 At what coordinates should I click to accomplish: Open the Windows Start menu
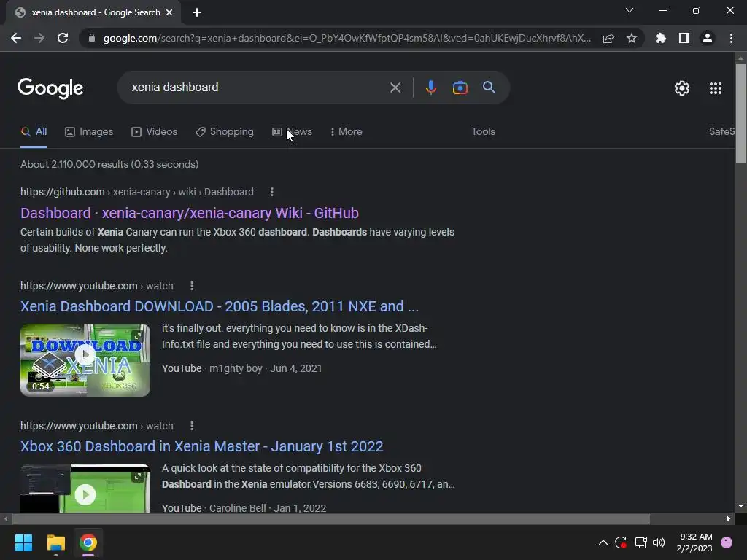point(23,542)
